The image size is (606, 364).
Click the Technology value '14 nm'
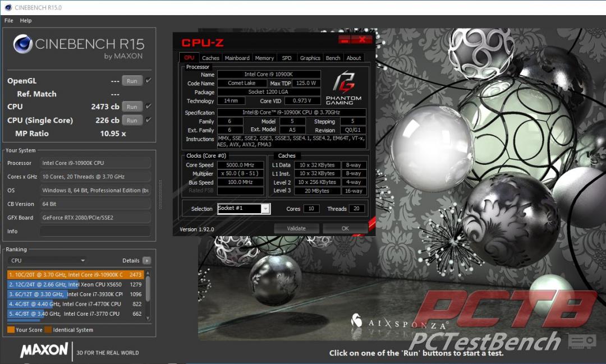click(231, 101)
